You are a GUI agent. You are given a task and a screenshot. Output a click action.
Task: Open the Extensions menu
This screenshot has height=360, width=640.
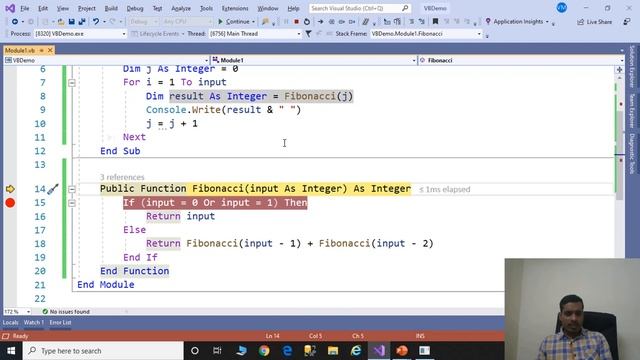[235, 8]
